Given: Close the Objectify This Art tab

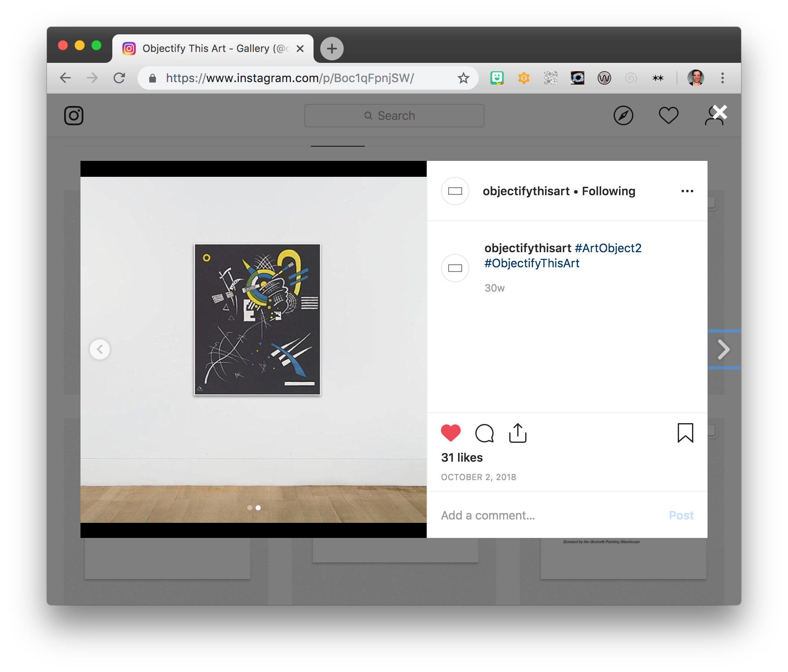Looking at the screenshot, I should pyautogui.click(x=300, y=49).
